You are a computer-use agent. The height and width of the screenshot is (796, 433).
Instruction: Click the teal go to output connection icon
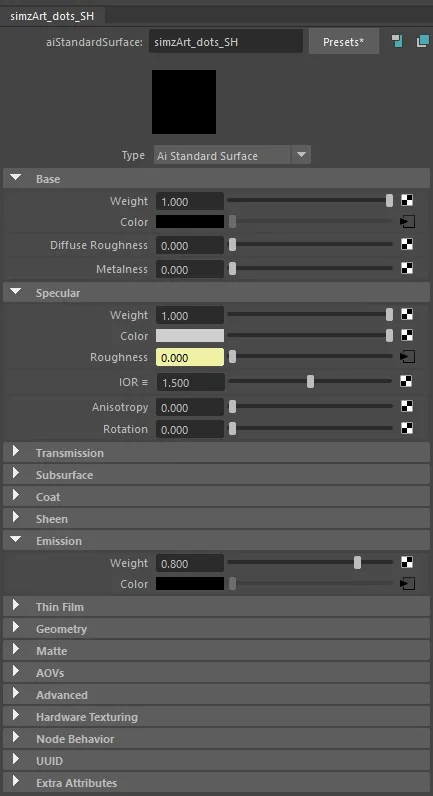coord(422,41)
